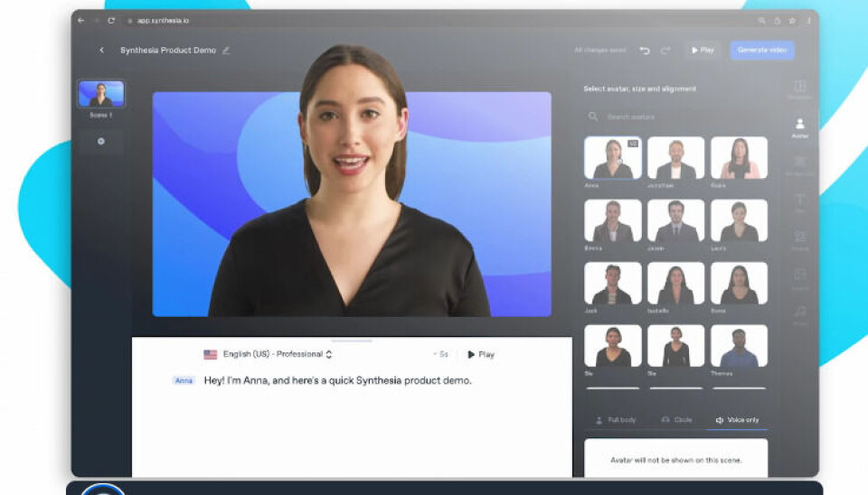Screen dimensions: 868x495
Task: Choose the Jack avatar
Action: click(x=613, y=283)
